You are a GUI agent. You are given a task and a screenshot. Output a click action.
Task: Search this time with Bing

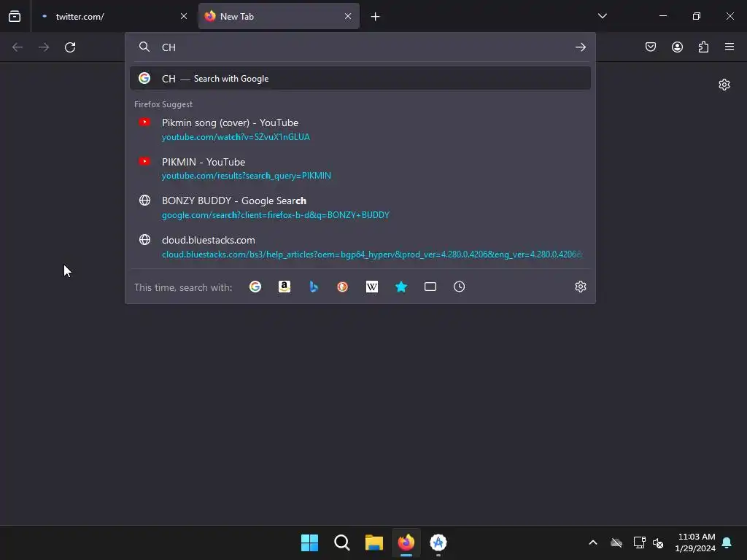click(x=314, y=287)
